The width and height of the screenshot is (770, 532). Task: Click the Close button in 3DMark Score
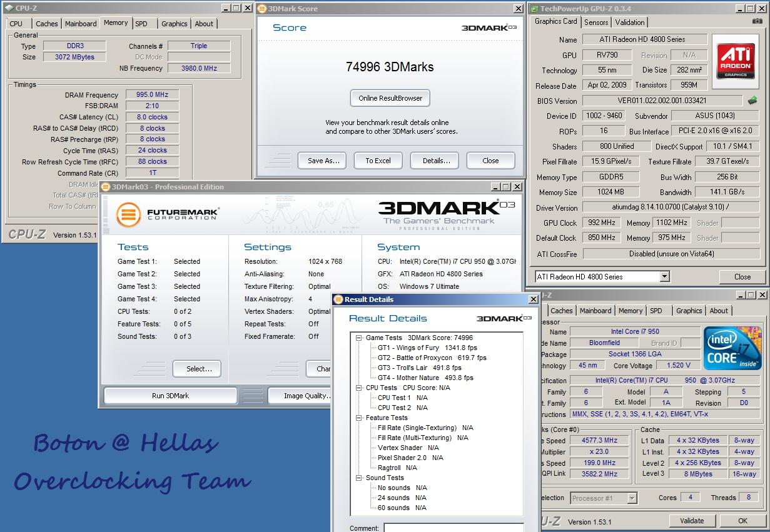click(x=490, y=161)
